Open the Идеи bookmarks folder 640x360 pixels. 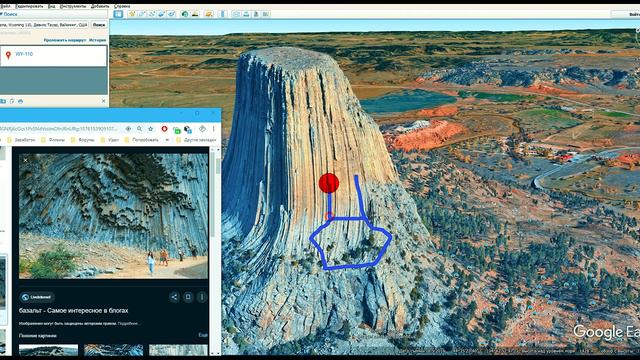109,140
